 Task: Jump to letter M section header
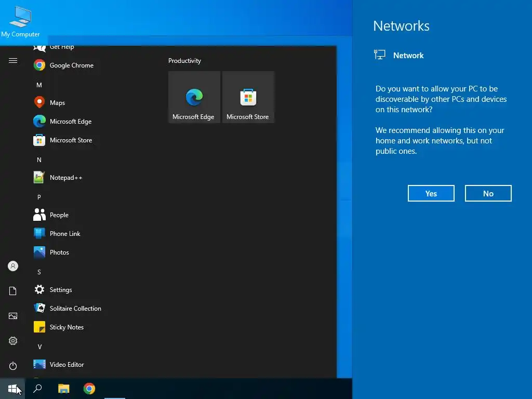click(39, 85)
